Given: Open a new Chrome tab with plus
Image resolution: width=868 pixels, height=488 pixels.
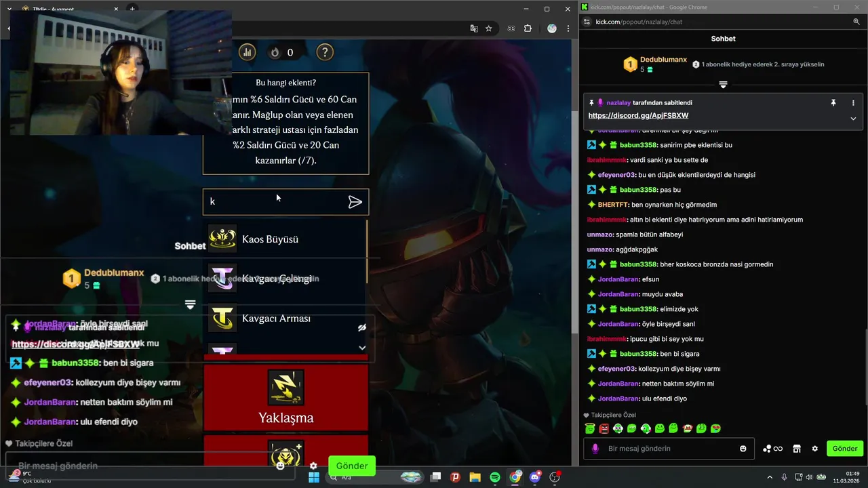Looking at the screenshot, I should (x=132, y=9).
